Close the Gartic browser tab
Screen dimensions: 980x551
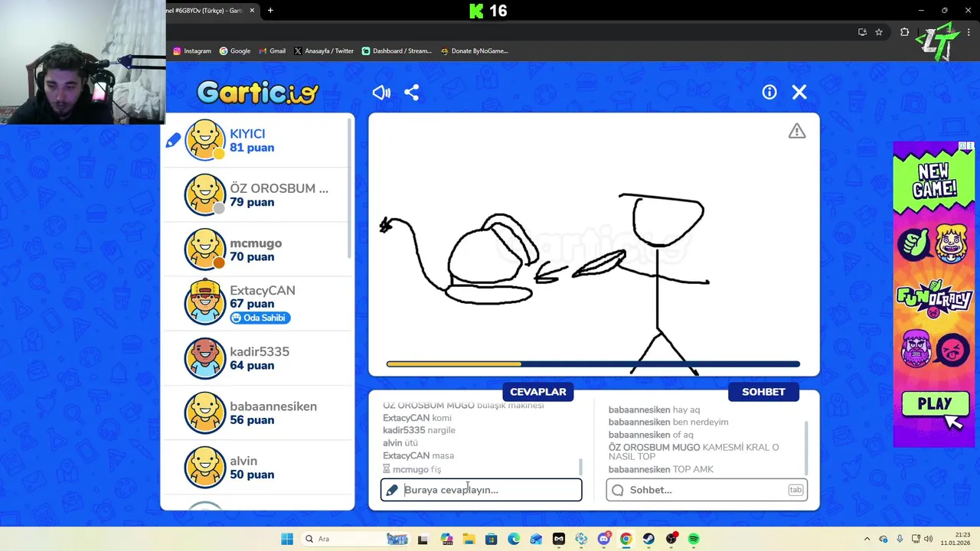[x=252, y=11]
